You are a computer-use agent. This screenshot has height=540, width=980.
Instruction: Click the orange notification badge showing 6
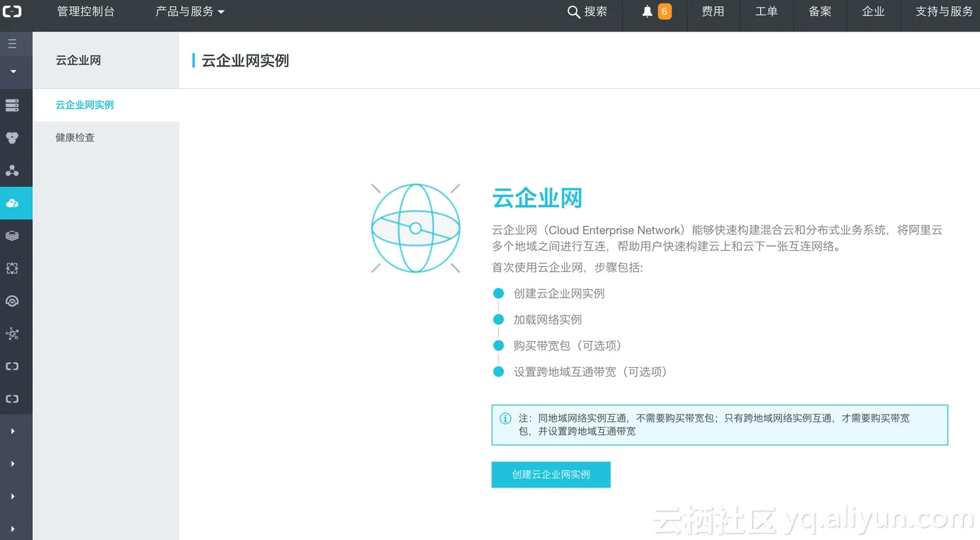tap(664, 12)
